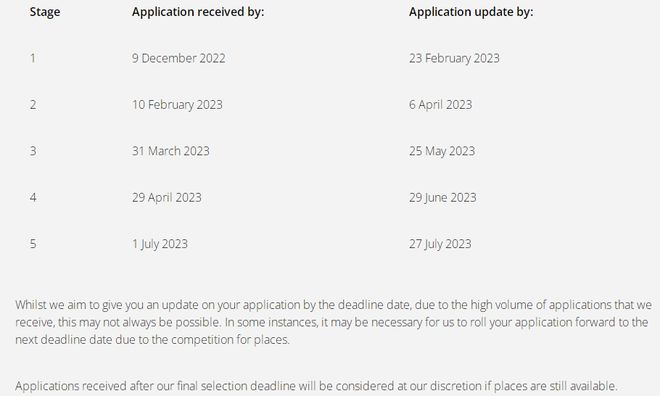Image resolution: width=660 pixels, height=396 pixels.
Task: Click the Stage column header
Action: pos(45,12)
